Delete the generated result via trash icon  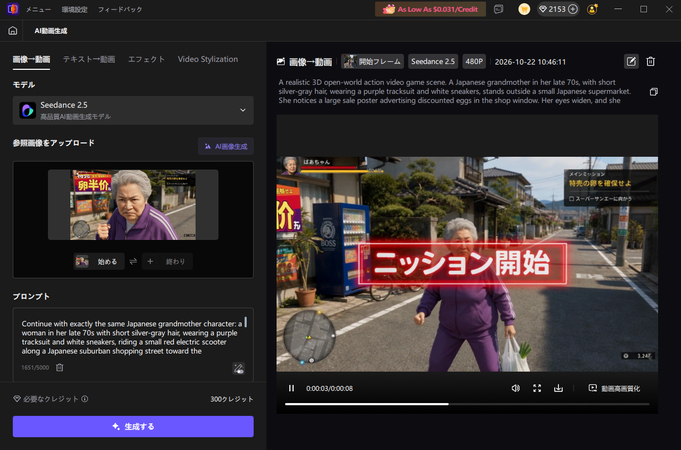(650, 62)
